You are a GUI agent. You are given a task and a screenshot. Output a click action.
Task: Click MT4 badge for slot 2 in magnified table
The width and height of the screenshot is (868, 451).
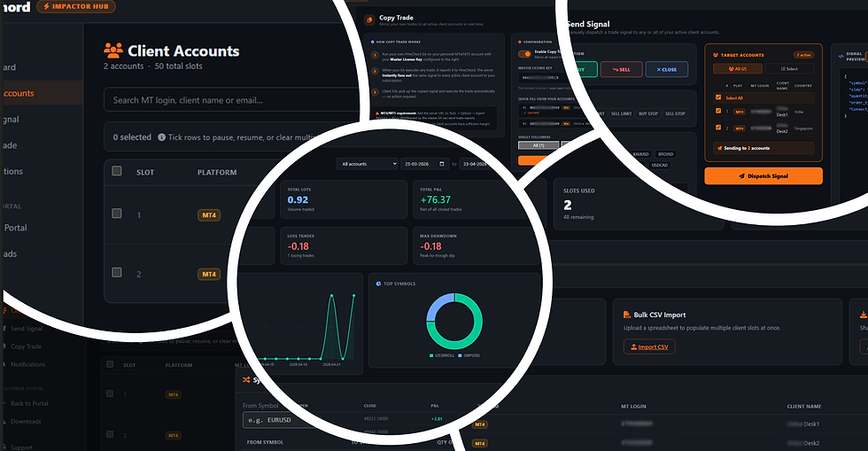[x=209, y=275]
